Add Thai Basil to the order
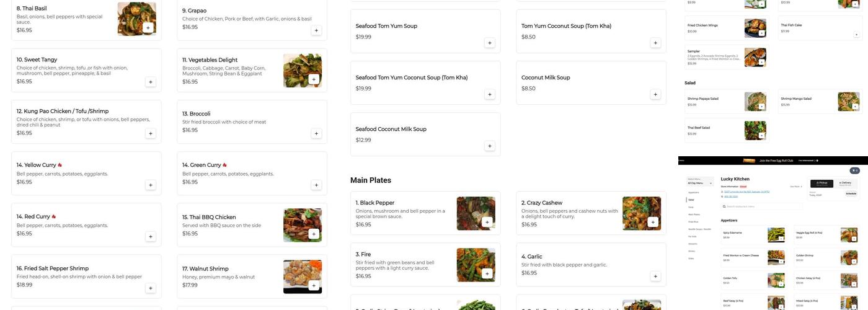868x310 pixels. coord(148,28)
